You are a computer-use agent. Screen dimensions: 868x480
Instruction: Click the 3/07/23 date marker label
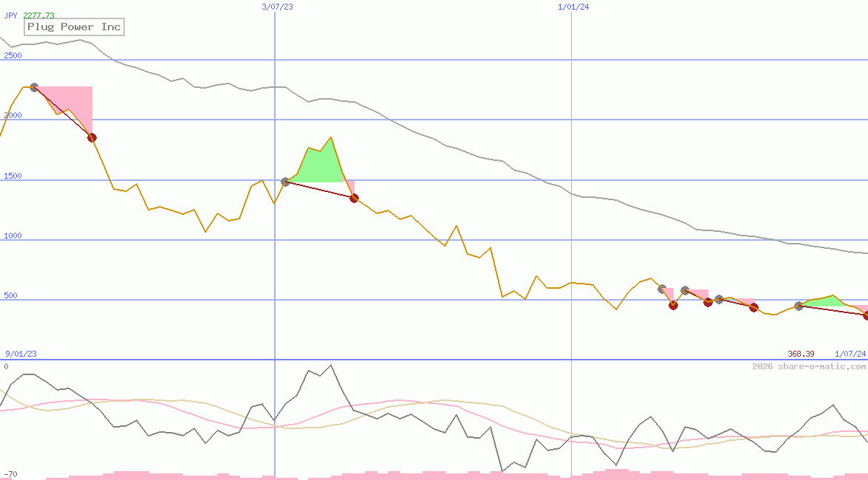click(277, 7)
